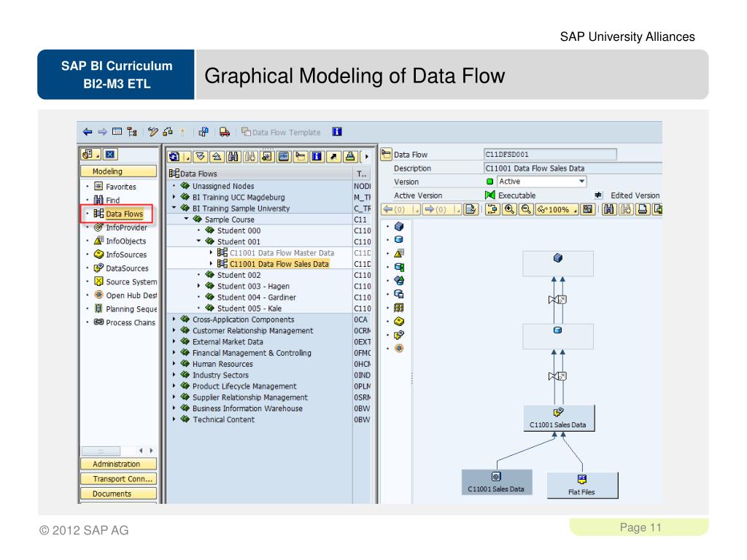Click the gray C11001 Sales Data node at bottom left
Viewport: 747px width, 560px height.
click(x=496, y=482)
